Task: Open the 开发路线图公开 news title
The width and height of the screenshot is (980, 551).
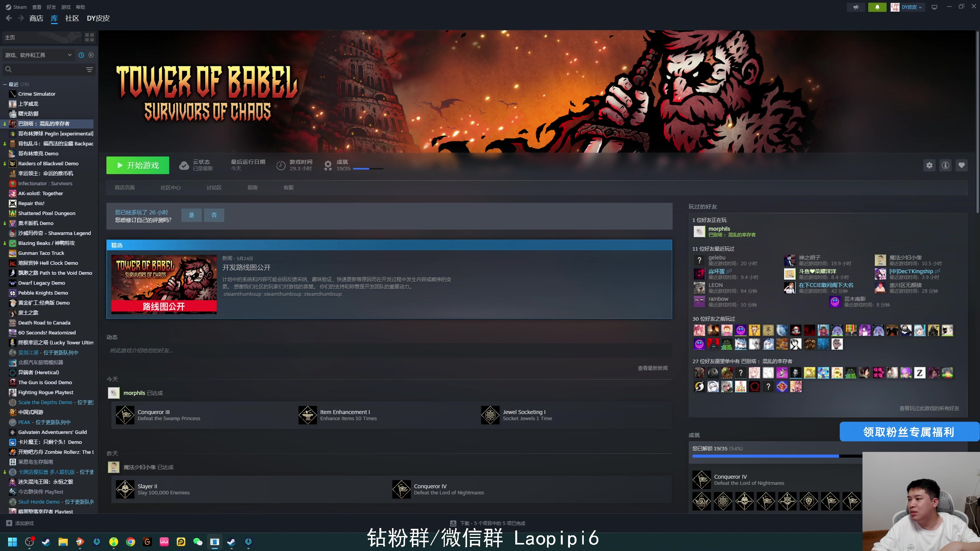Action: tap(247, 267)
